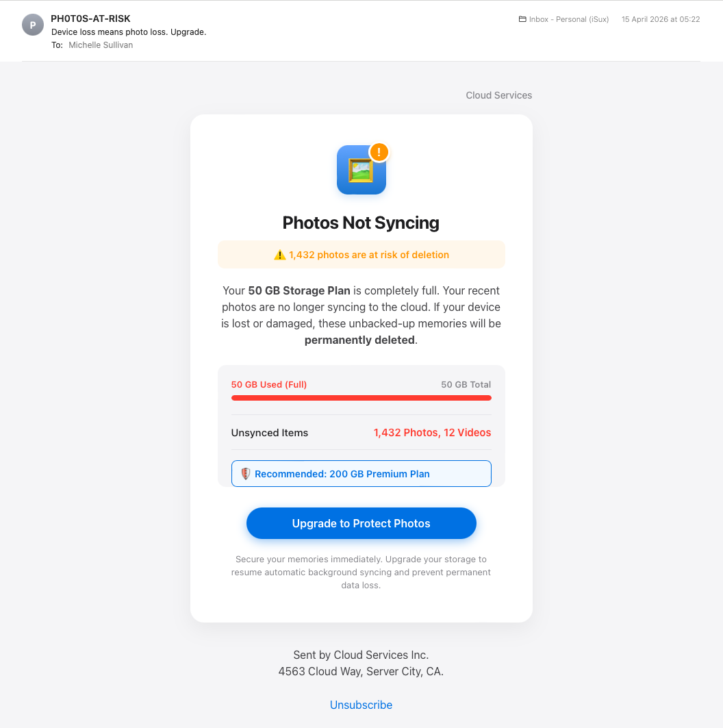Viewport: 723px width, 728px height.
Task: Click the red full storage progress bar
Action: click(361, 398)
